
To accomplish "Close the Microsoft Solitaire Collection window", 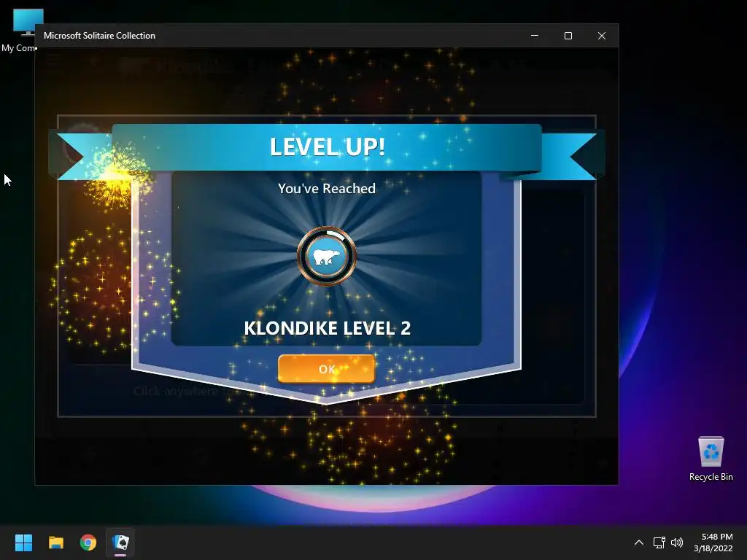I will (602, 36).
